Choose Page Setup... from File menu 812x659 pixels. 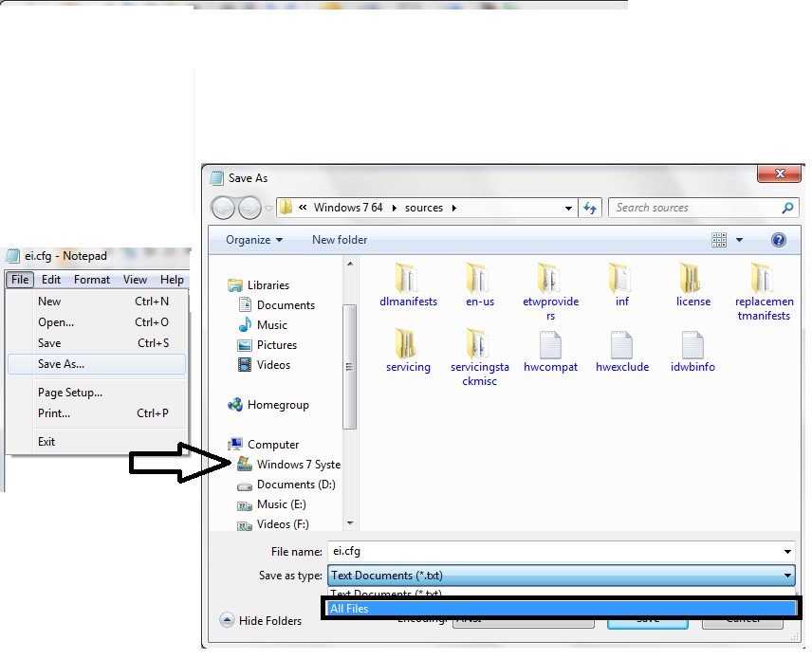tap(97, 393)
